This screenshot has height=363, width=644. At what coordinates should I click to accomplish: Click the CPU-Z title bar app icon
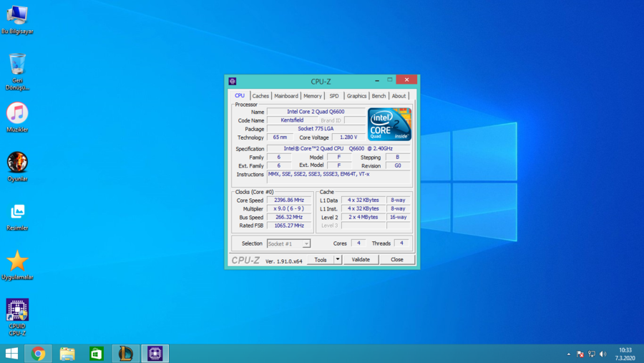pos(233,81)
